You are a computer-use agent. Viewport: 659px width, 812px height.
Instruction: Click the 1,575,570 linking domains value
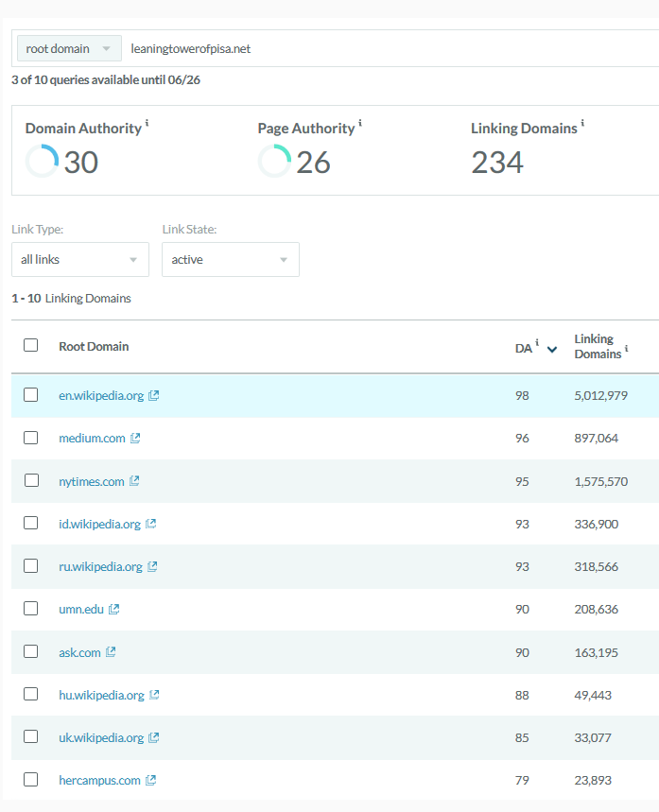601,481
